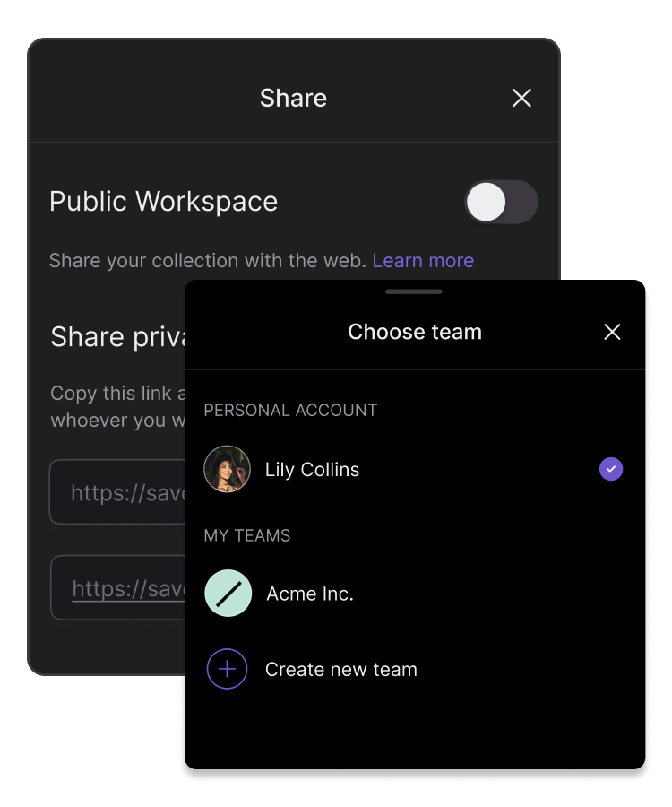This screenshot has width=672, height=807.
Task: Click the Share dialog title
Action: click(x=293, y=99)
